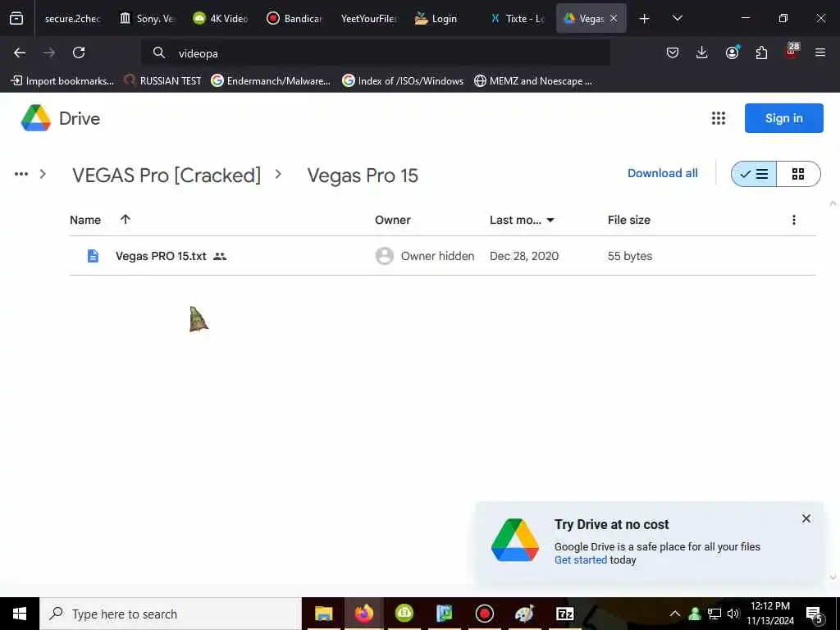Click the Firefox icon in taskbar
The width and height of the screenshot is (840, 630).
[363, 614]
